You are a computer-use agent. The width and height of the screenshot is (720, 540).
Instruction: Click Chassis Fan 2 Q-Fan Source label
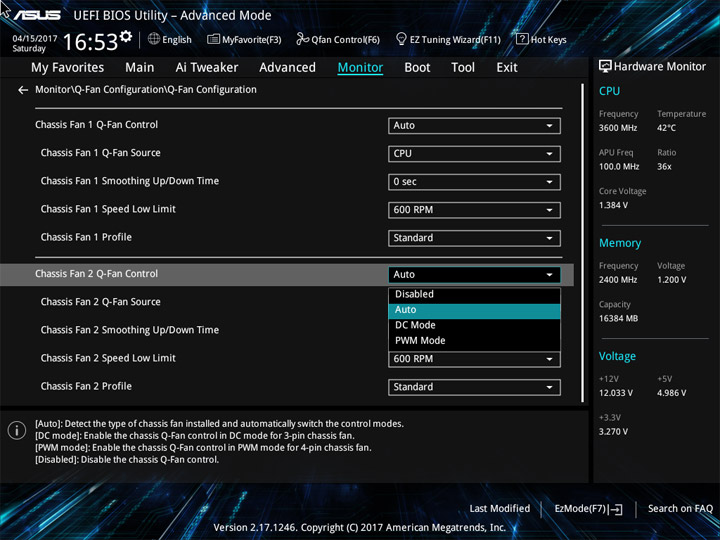point(101,302)
